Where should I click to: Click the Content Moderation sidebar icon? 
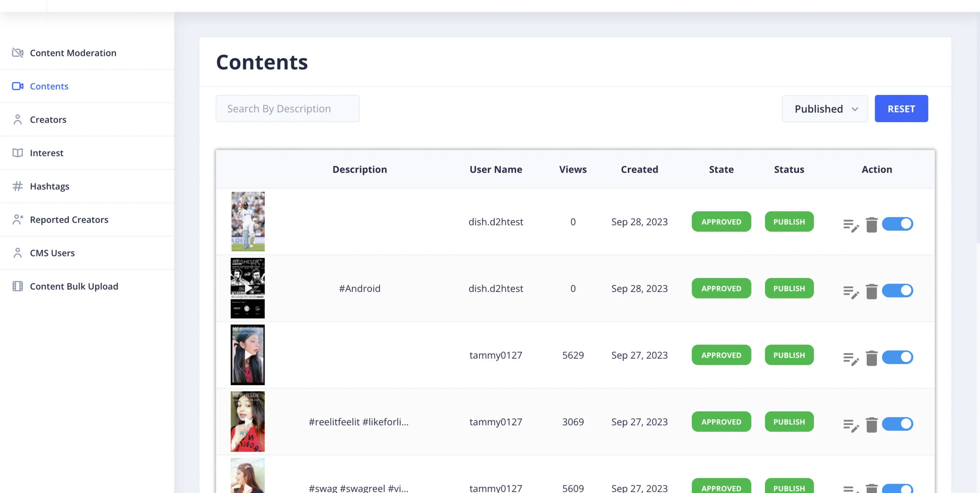click(17, 52)
